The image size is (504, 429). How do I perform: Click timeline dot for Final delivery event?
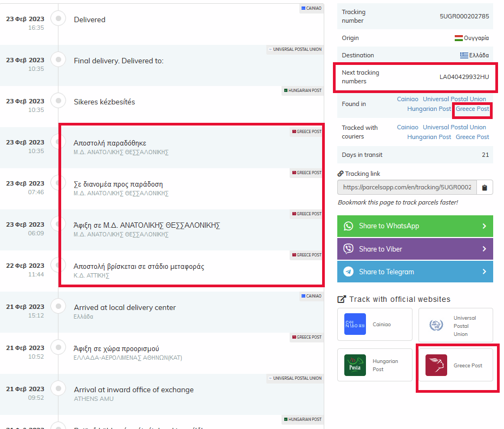(58, 60)
